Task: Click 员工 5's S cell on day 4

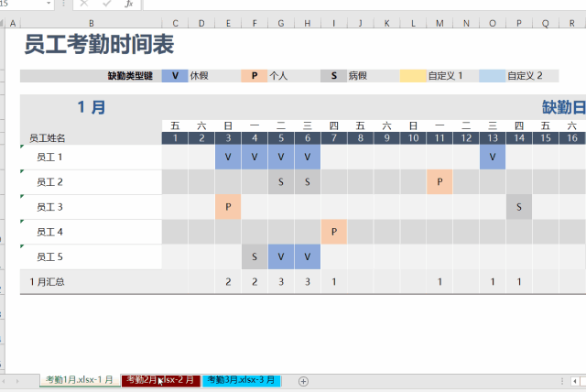Action: (255, 257)
